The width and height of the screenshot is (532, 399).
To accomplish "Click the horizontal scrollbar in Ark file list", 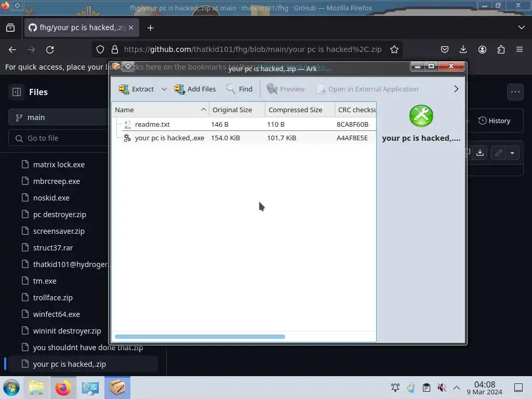I will coord(200,337).
